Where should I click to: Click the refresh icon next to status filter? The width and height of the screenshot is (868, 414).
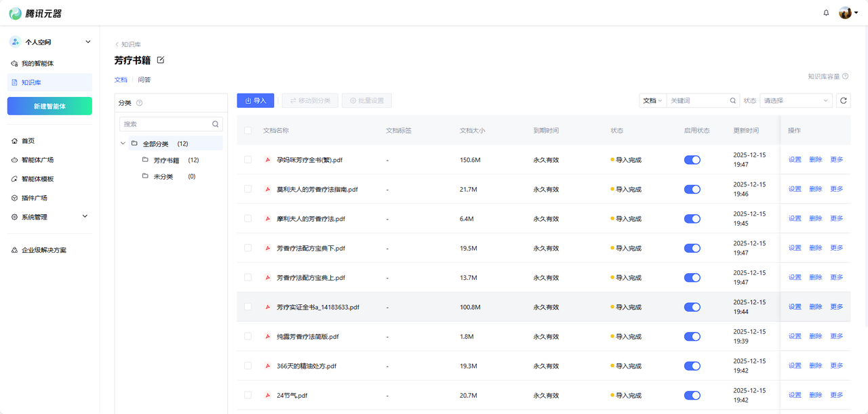point(843,100)
